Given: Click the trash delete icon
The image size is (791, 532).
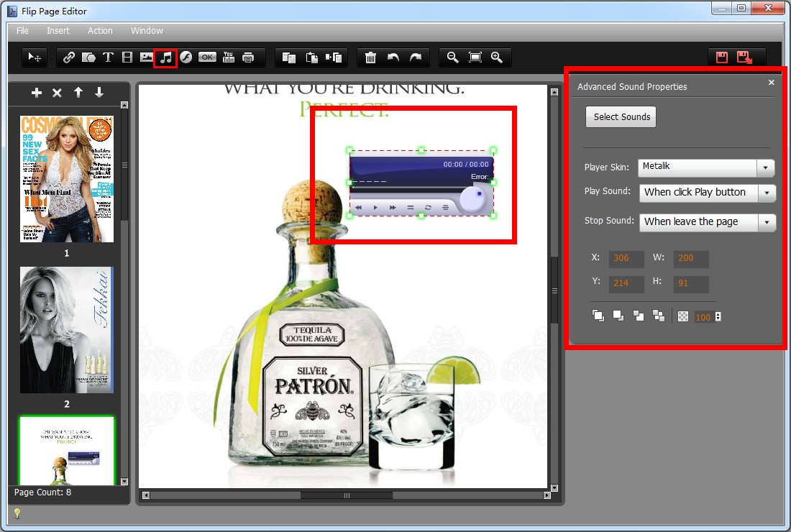Looking at the screenshot, I should click(371, 58).
